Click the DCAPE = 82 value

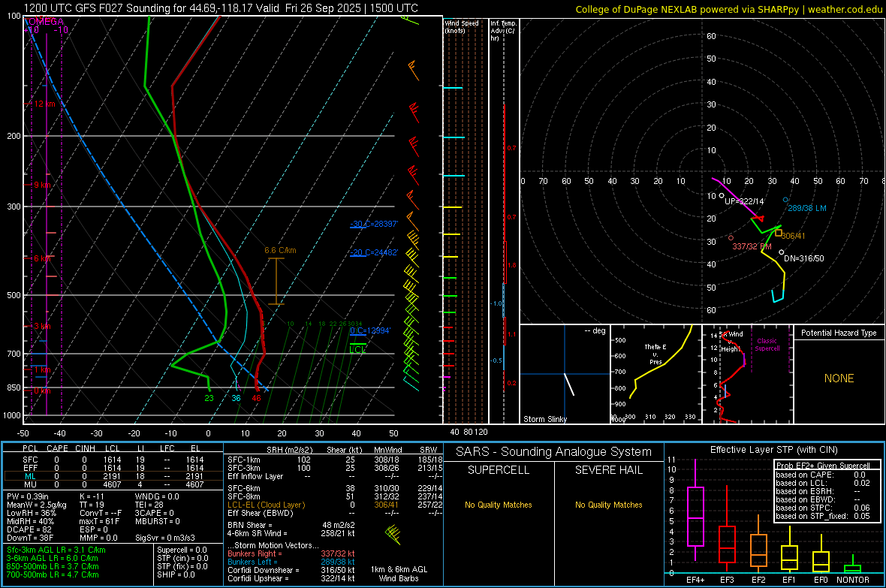29,529
